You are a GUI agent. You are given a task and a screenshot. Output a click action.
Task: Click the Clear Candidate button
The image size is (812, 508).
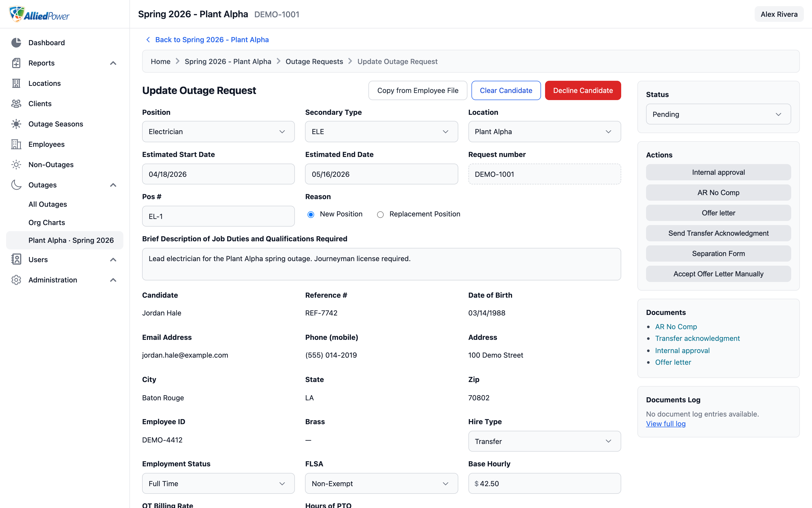point(506,90)
